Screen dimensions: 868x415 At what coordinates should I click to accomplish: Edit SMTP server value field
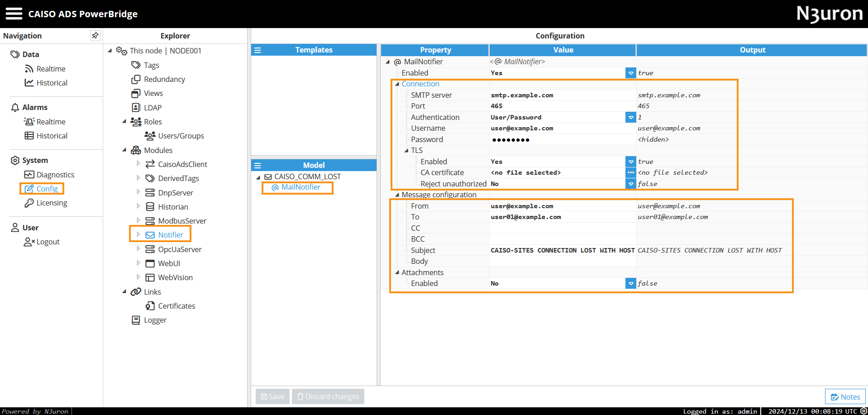(563, 95)
